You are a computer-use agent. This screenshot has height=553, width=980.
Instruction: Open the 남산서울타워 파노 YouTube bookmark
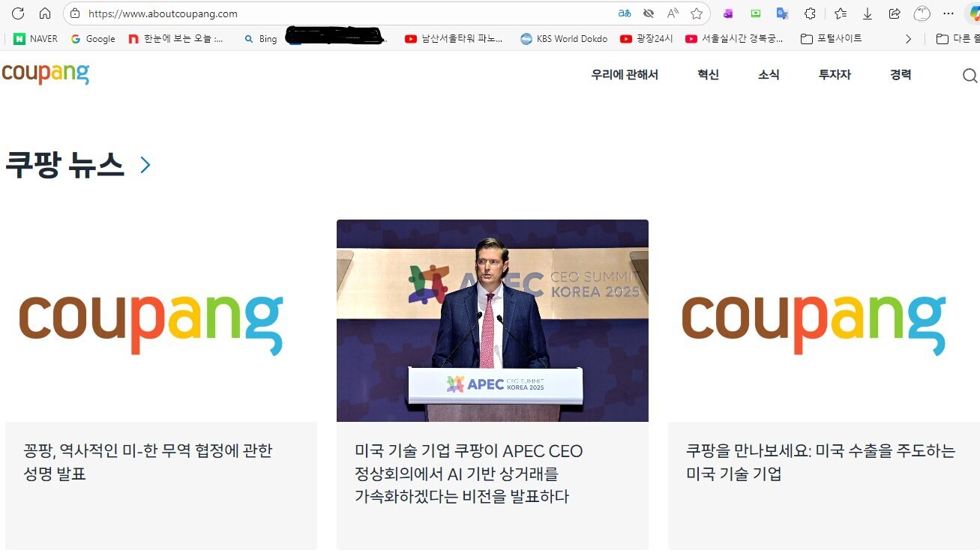(454, 39)
